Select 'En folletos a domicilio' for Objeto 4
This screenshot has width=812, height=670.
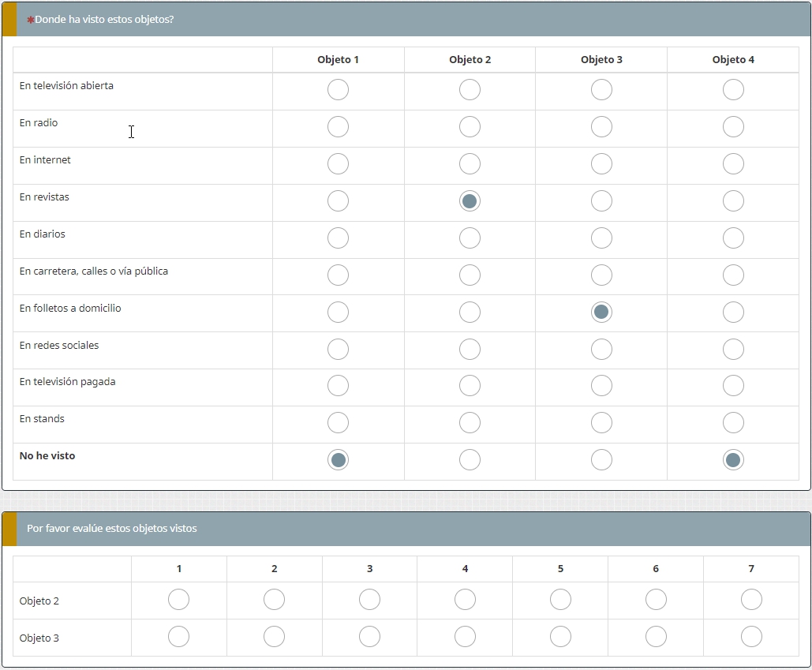pos(733,313)
